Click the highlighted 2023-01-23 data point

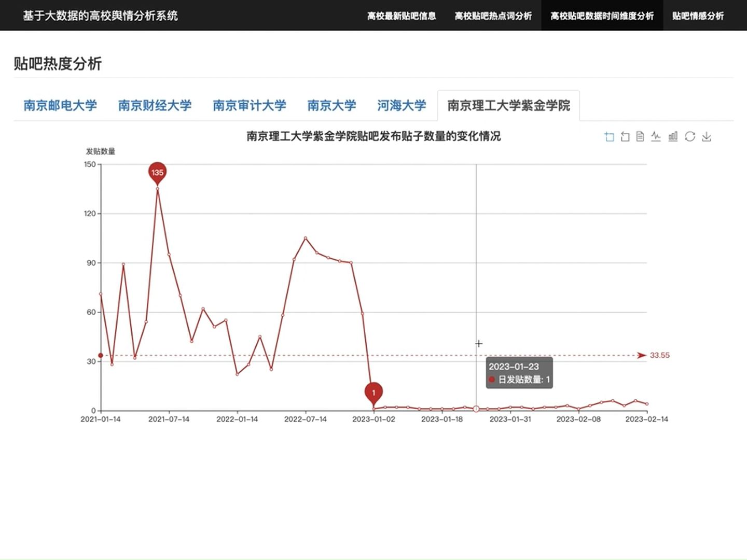(x=476, y=409)
